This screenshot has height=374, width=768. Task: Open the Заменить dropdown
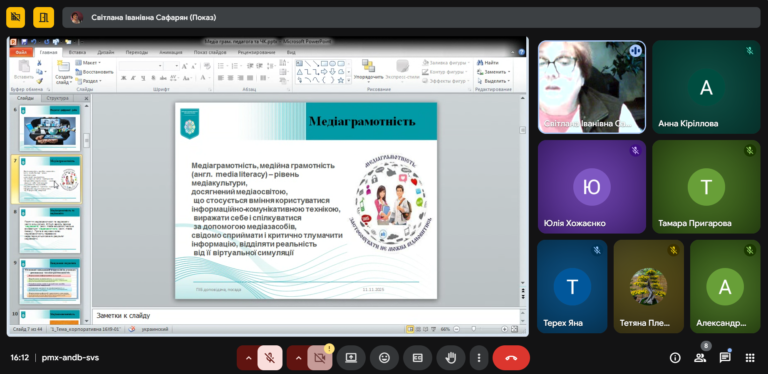pos(493,71)
